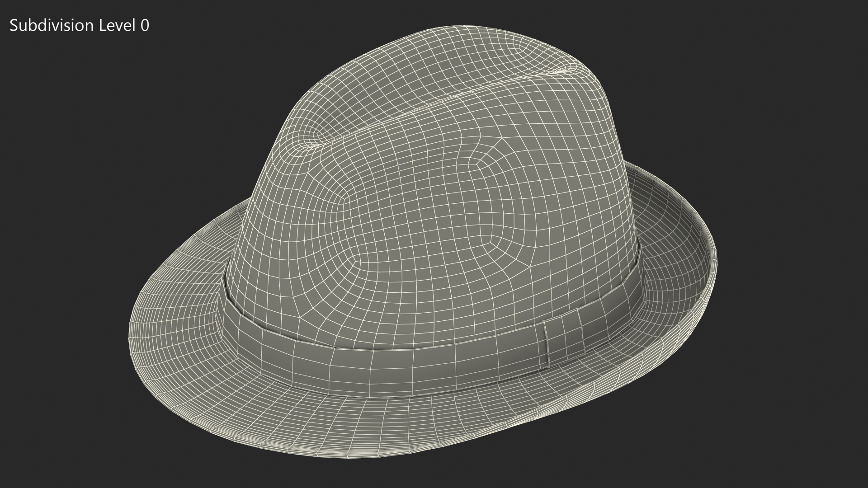Click the number '0' in the label

pyautogui.click(x=144, y=26)
